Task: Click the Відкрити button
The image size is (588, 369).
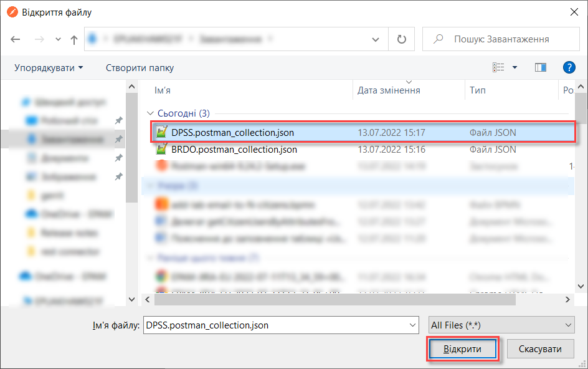Action: tap(462, 349)
